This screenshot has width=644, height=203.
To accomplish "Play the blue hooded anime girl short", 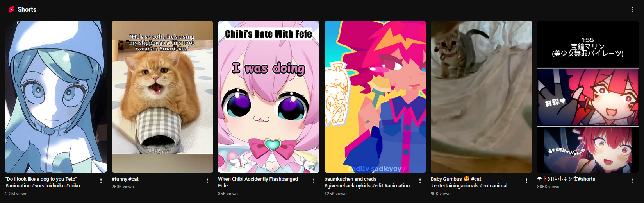I will [x=56, y=97].
